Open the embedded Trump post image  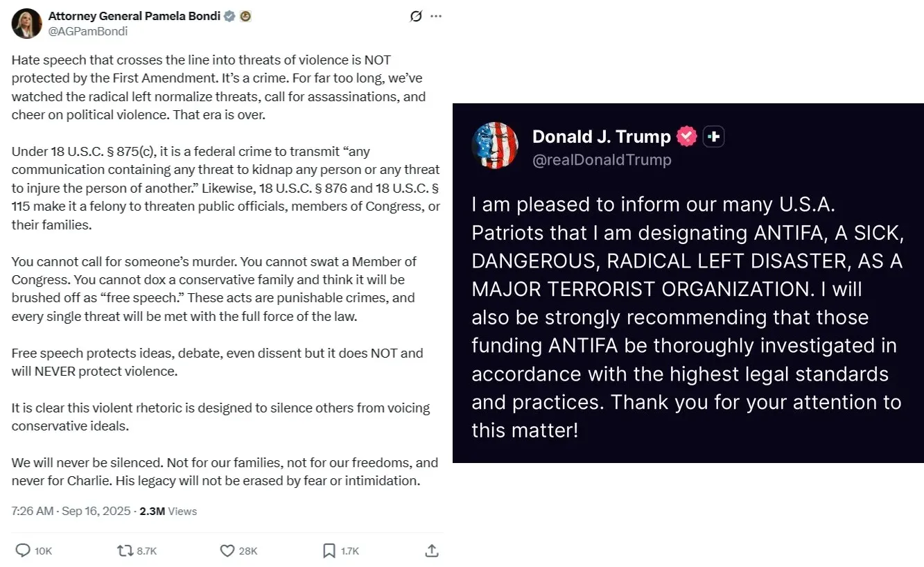coord(688,284)
